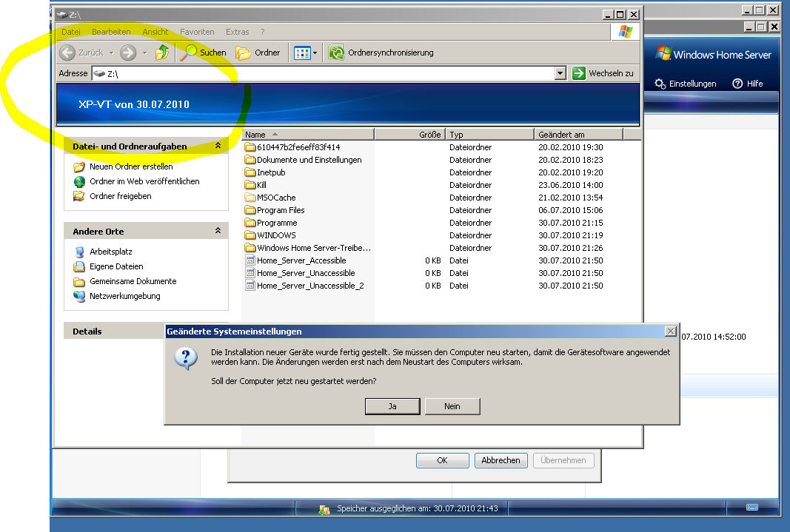Click the Arbeitsplatz computer icon
The width and height of the screenshot is (790, 532).
[79, 252]
